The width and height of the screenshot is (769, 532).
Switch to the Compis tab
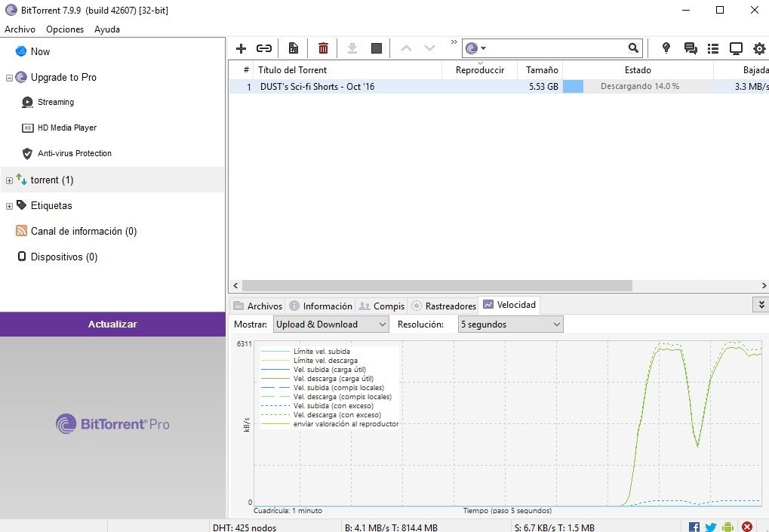382,306
